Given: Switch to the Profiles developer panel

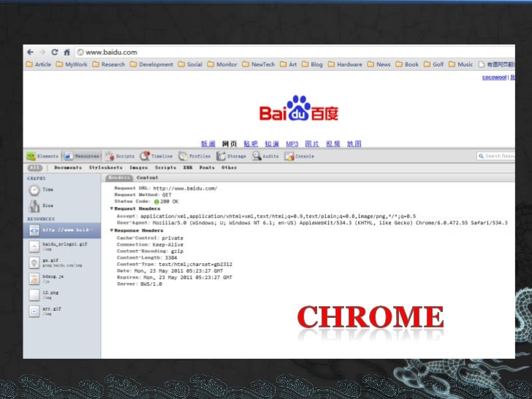Looking at the screenshot, I should click(194, 156).
